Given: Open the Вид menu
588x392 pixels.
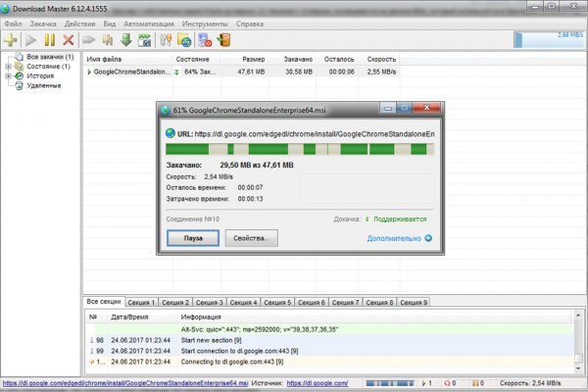Looking at the screenshot, I should tap(110, 24).
